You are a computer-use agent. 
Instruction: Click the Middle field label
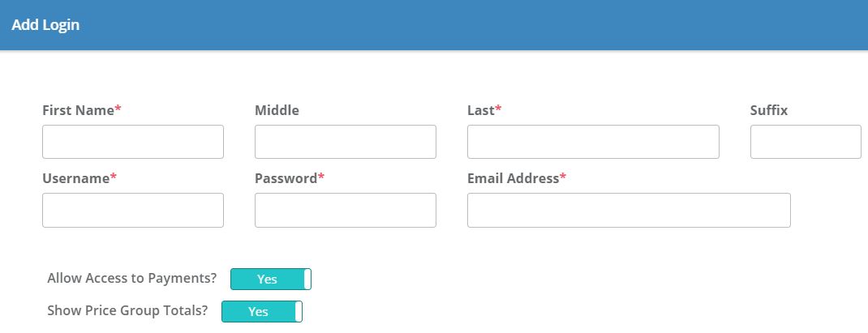coord(277,110)
